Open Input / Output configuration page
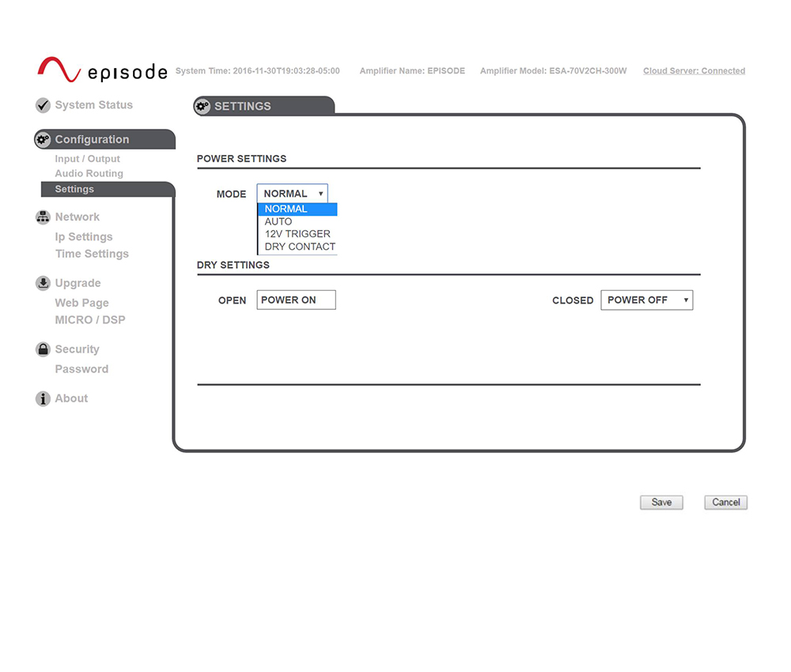The image size is (791, 672). point(87,159)
